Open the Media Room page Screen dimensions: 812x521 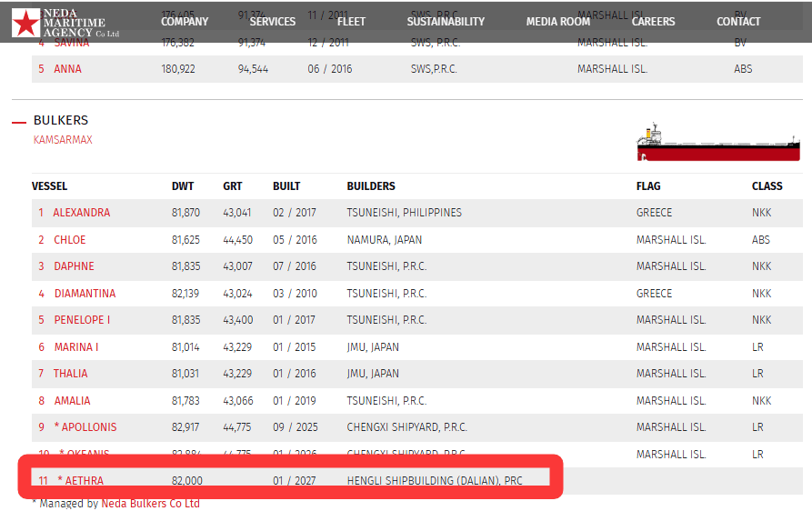[558, 22]
